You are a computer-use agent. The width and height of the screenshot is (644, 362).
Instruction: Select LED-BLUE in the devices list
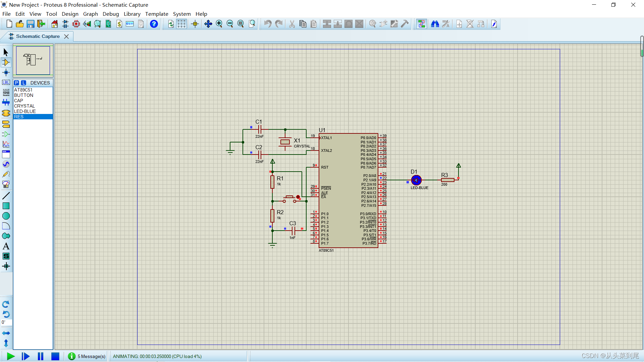point(33,111)
